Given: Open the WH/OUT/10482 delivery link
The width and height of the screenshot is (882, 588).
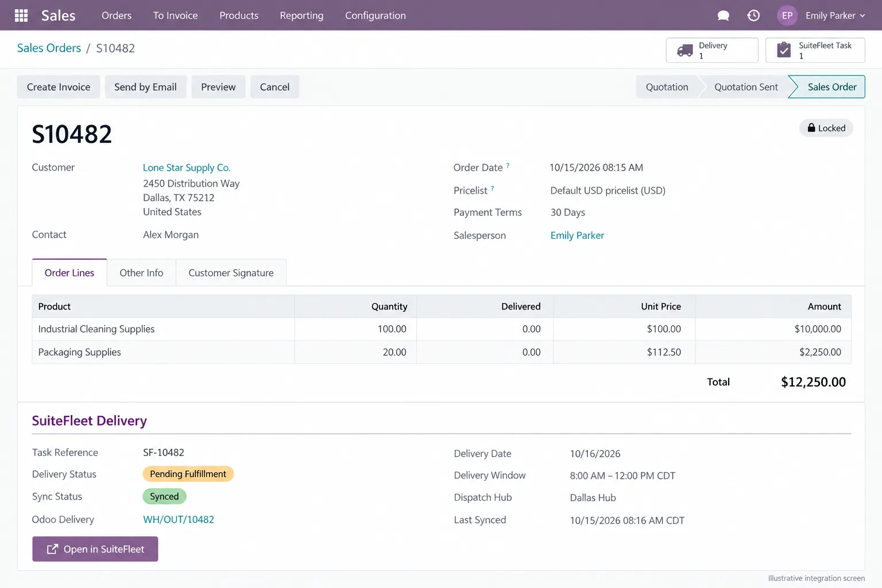Looking at the screenshot, I should pos(179,520).
